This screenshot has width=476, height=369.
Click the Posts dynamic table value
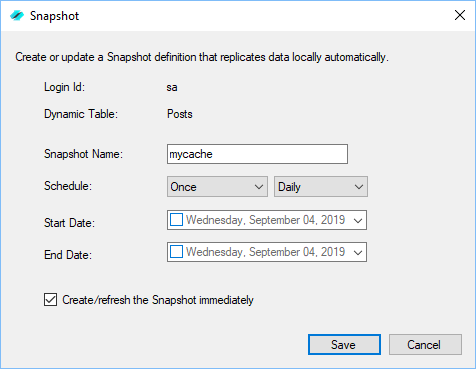point(180,114)
